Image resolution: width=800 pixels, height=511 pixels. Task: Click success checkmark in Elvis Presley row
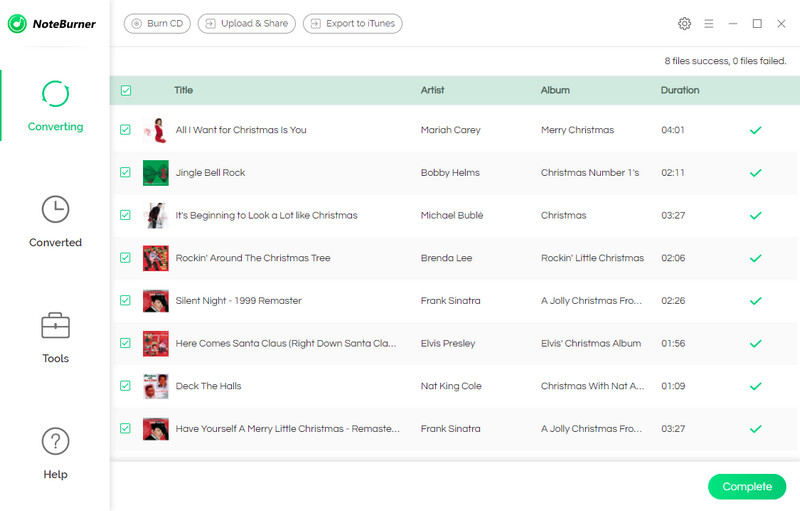pyautogui.click(x=756, y=344)
